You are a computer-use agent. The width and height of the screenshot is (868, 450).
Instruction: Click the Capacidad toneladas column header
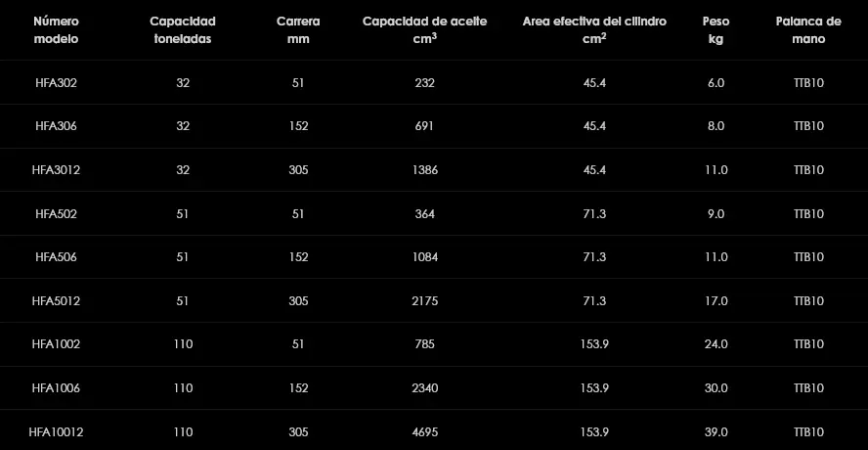coord(183,30)
